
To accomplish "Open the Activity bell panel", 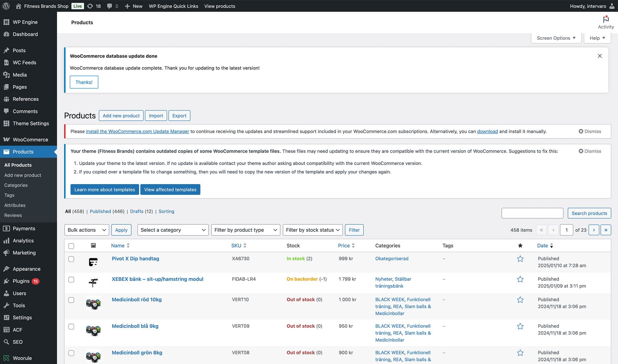I will pos(606,22).
